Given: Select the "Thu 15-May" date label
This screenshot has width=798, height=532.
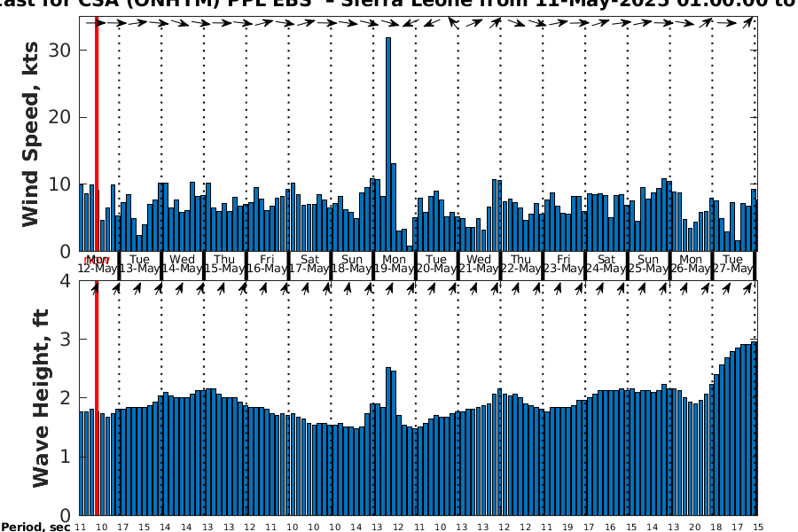Looking at the screenshot, I should tap(224, 263).
